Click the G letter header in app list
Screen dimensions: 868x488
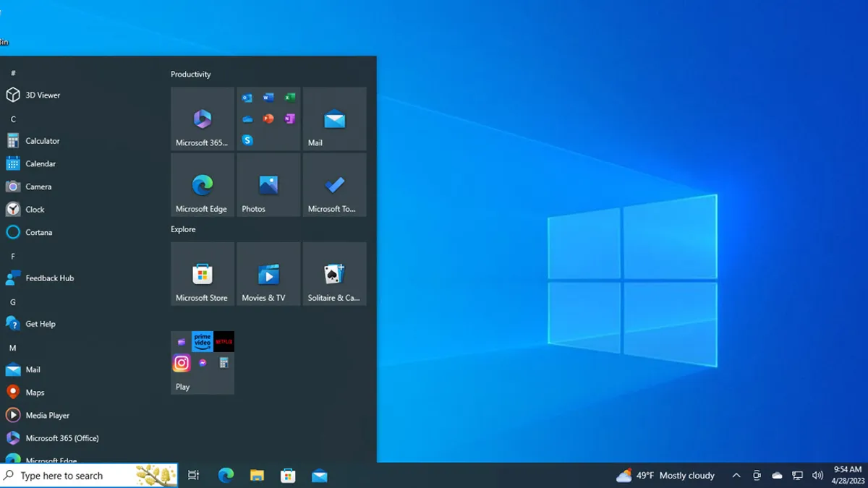13,302
